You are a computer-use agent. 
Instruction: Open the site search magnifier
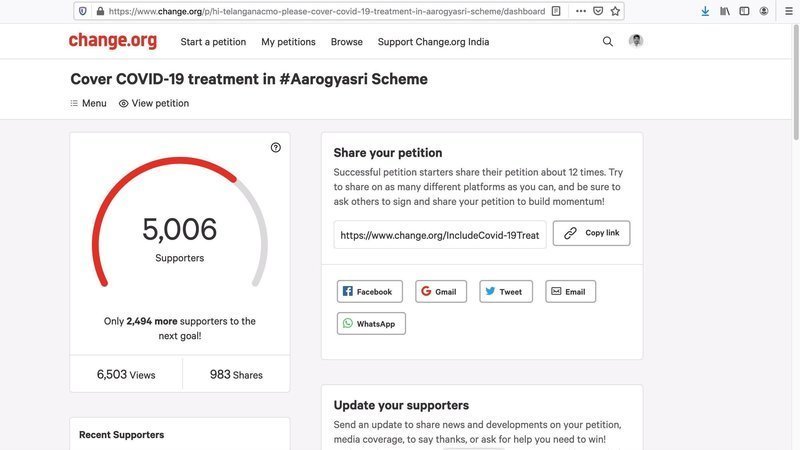pyautogui.click(x=608, y=42)
